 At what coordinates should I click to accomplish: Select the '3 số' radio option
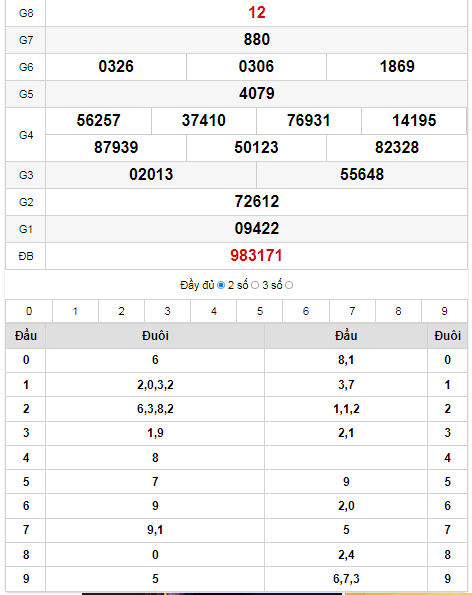[x=289, y=285]
